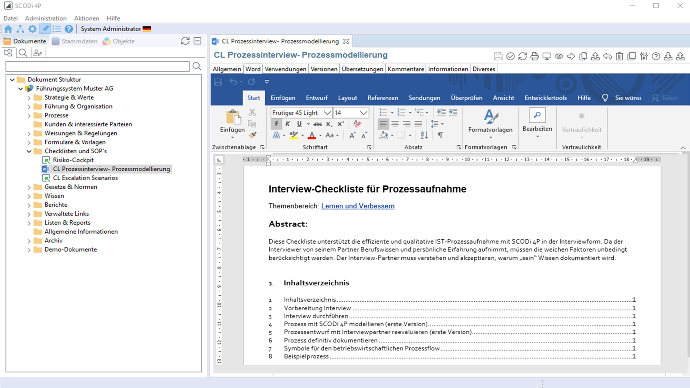Focus the document search input field

pos(97,66)
